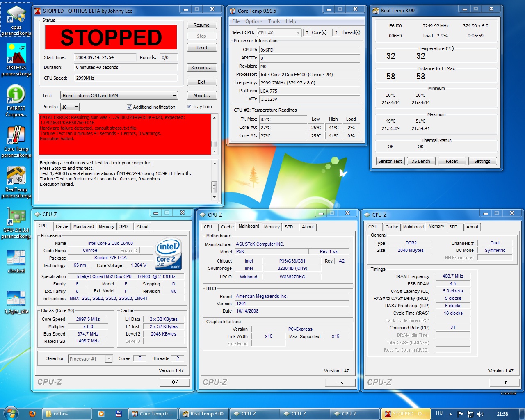Open the EVEREST Corporate desktop icon
Viewport: 525px width, 420px height.
pyautogui.click(x=16, y=101)
